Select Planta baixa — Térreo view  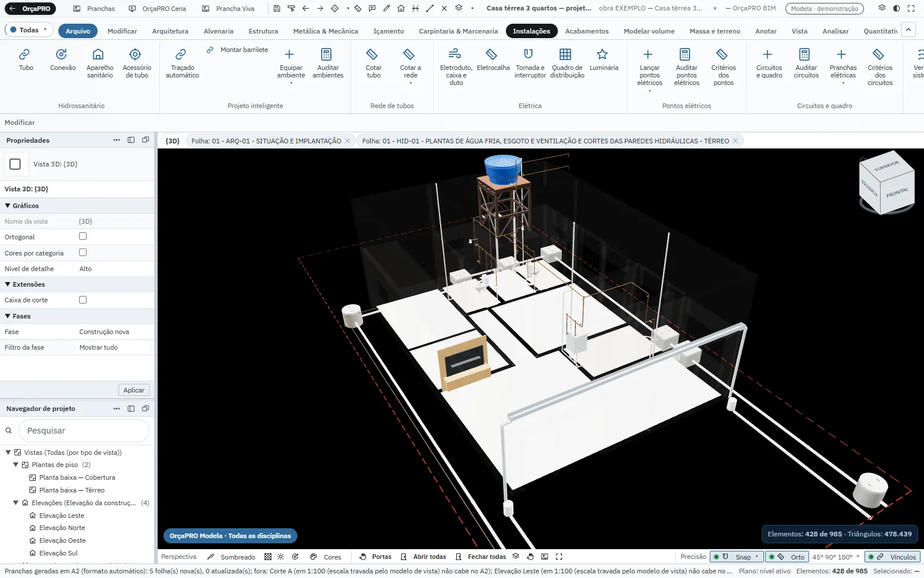(x=72, y=490)
